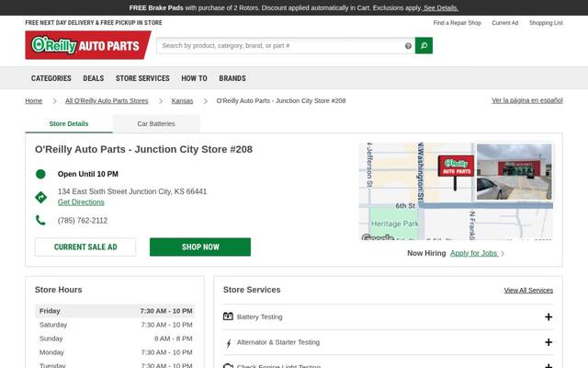Click the chevron after Apply for Jobs

[503, 254]
